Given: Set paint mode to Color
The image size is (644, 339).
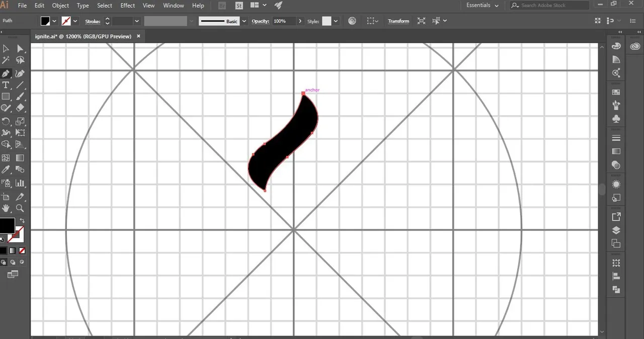Looking at the screenshot, I should 3,250.
